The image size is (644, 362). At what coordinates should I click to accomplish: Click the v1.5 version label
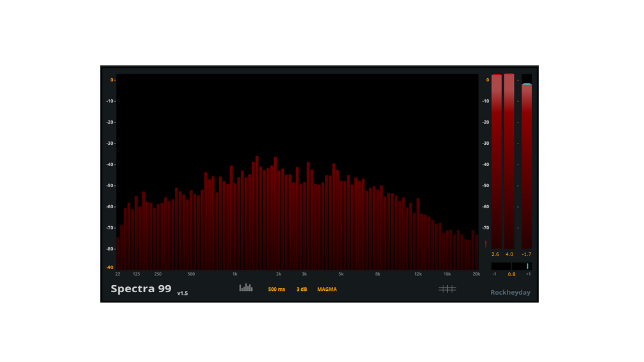[x=183, y=293]
